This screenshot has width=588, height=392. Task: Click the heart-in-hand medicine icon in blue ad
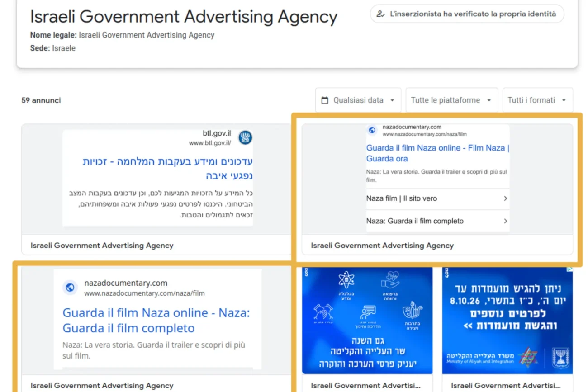(390, 280)
